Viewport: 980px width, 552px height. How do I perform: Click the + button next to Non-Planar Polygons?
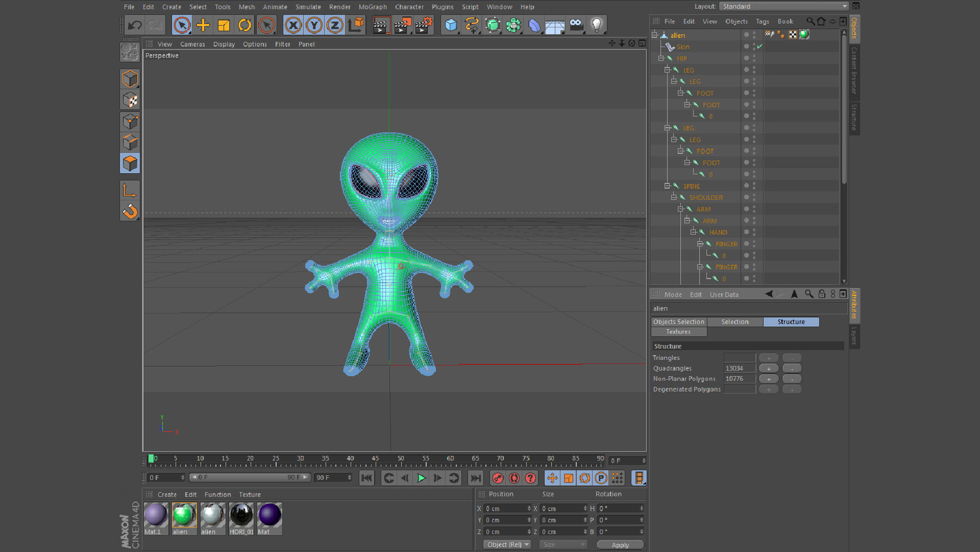[768, 378]
